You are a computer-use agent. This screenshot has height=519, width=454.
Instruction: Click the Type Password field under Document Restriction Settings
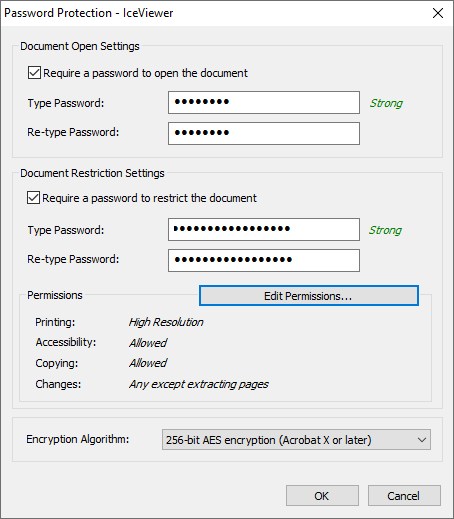pos(264,229)
